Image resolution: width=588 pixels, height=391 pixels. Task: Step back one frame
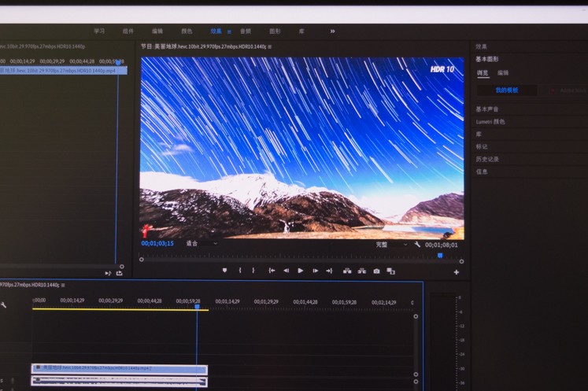point(286,271)
